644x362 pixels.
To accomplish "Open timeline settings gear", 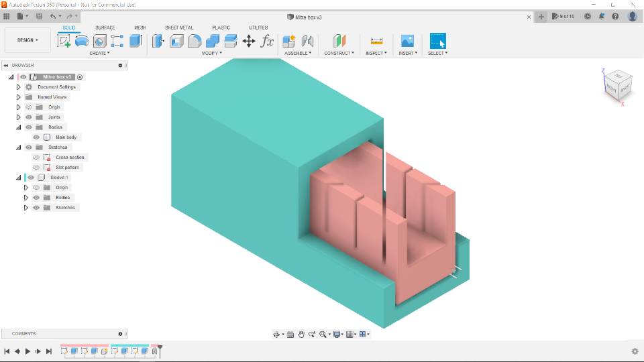I will tap(635, 351).
